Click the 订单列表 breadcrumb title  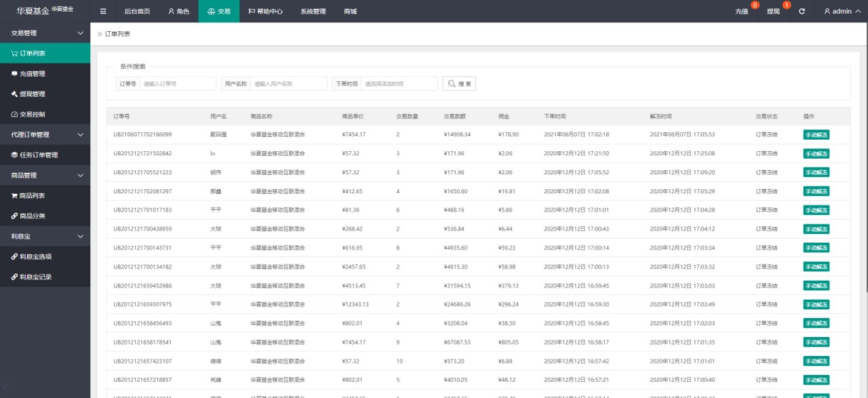click(117, 33)
